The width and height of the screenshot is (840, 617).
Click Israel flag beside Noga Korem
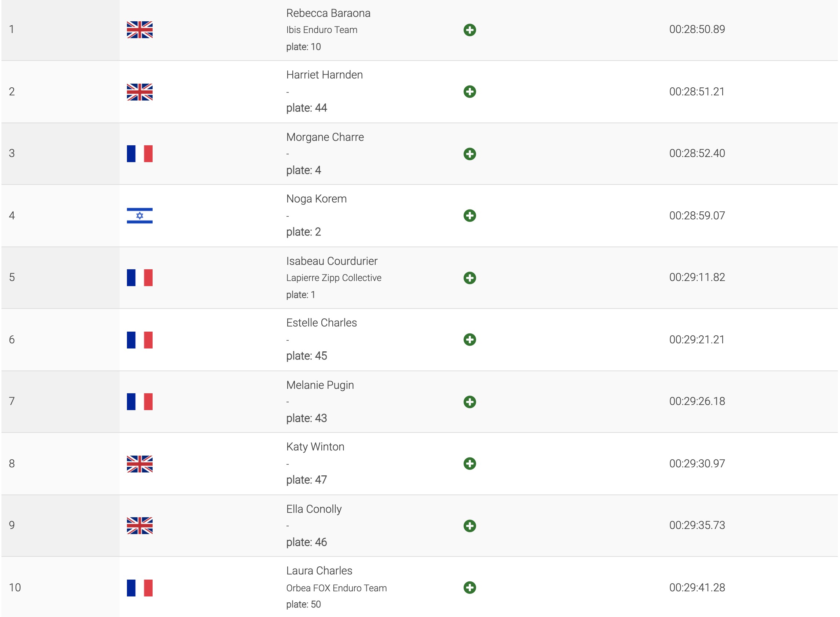click(140, 215)
